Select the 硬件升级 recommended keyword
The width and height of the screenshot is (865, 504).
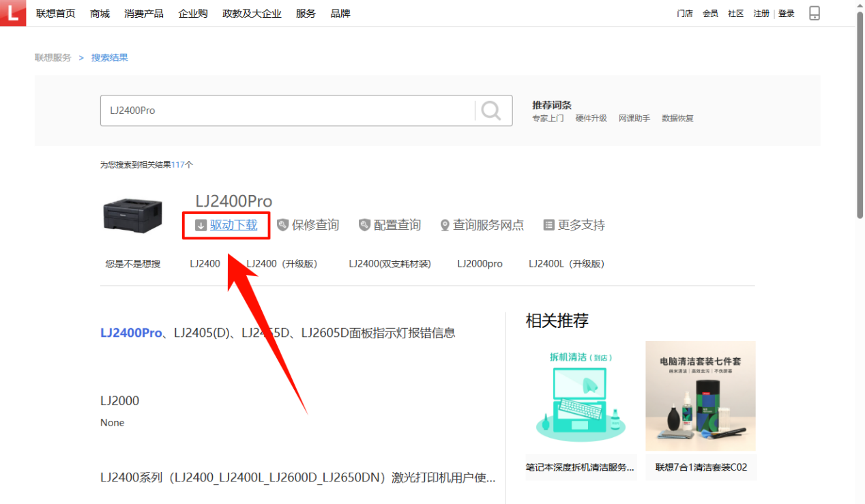[x=591, y=117]
